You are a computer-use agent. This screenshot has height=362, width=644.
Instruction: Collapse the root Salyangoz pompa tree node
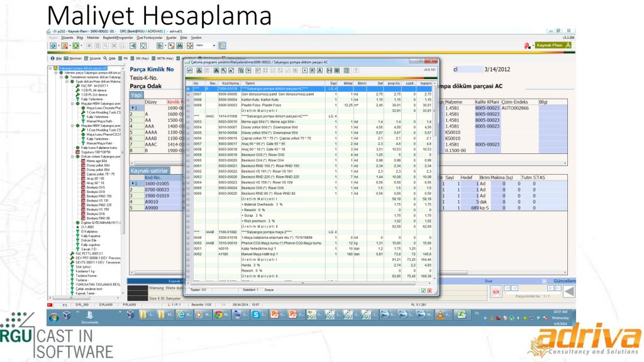point(52,69)
